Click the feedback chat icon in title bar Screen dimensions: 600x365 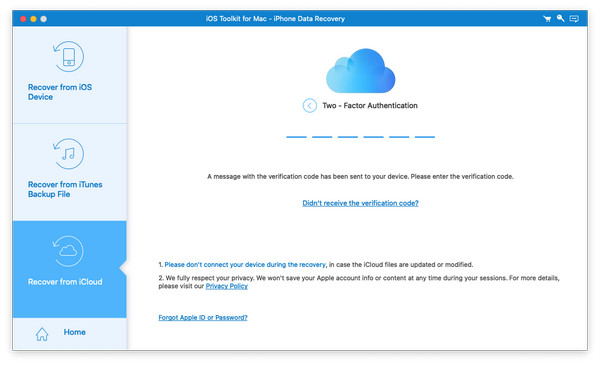[574, 19]
